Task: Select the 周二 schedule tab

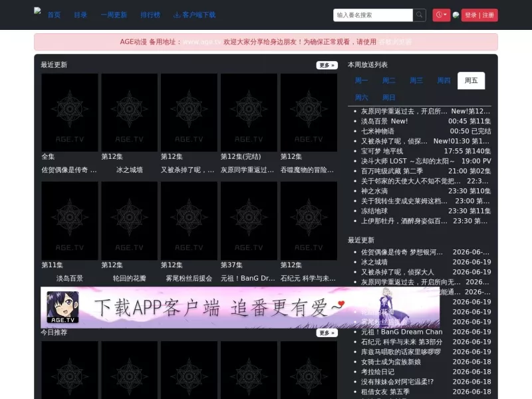Action: [389, 80]
